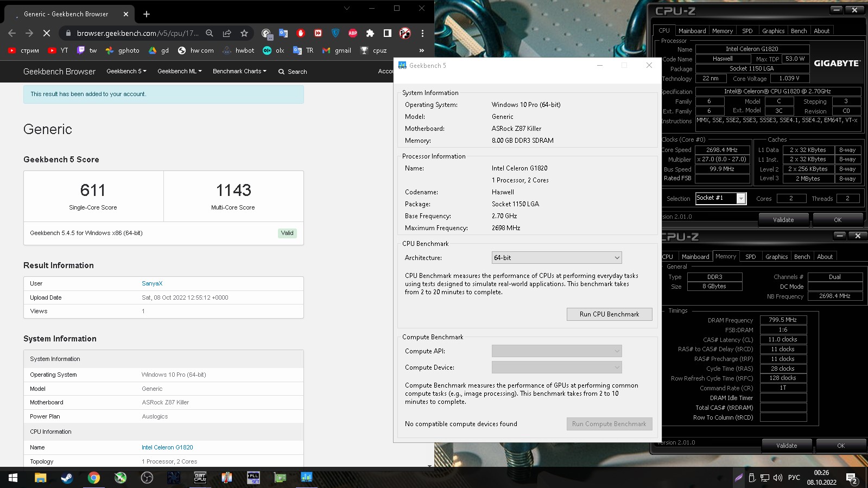Open Geekbench 5 taskbar icon
868x488 pixels.
coord(306,478)
